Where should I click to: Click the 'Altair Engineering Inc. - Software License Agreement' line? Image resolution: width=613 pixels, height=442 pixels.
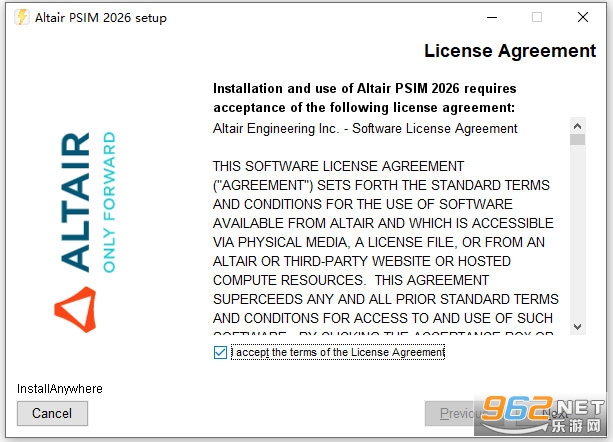[365, 129]
